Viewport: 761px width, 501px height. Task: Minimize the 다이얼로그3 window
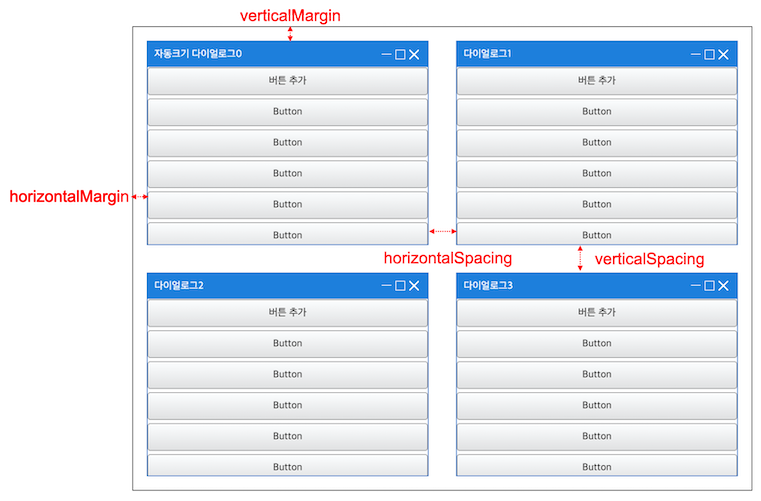click(x=695, y=286)
